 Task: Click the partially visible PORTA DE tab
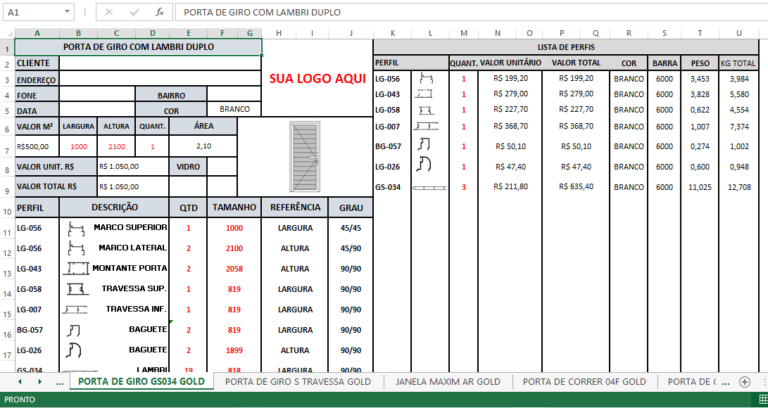(x=692, y=382)
